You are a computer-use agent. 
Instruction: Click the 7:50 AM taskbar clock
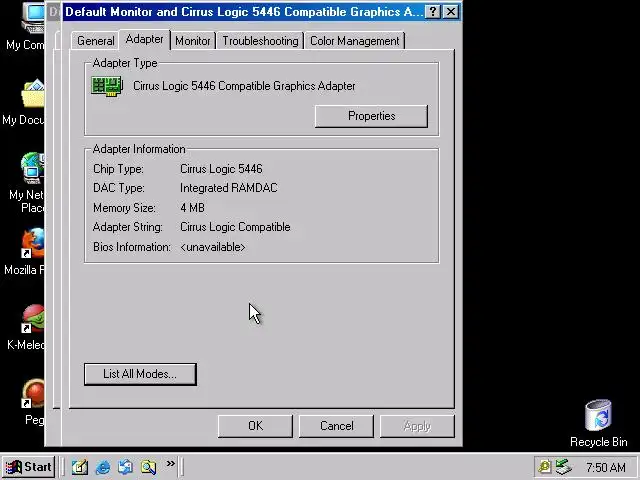click(x=606, y=467)
